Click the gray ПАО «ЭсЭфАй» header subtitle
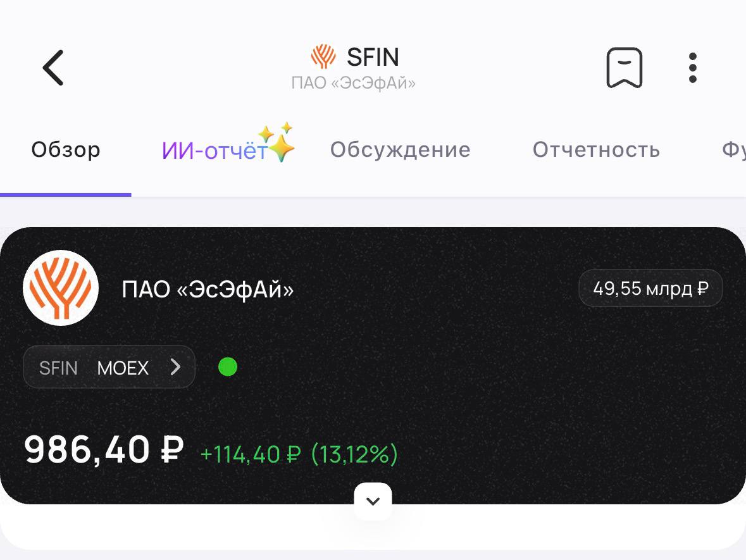The height and width of the screenshot is (560, 746). [353, 83]
